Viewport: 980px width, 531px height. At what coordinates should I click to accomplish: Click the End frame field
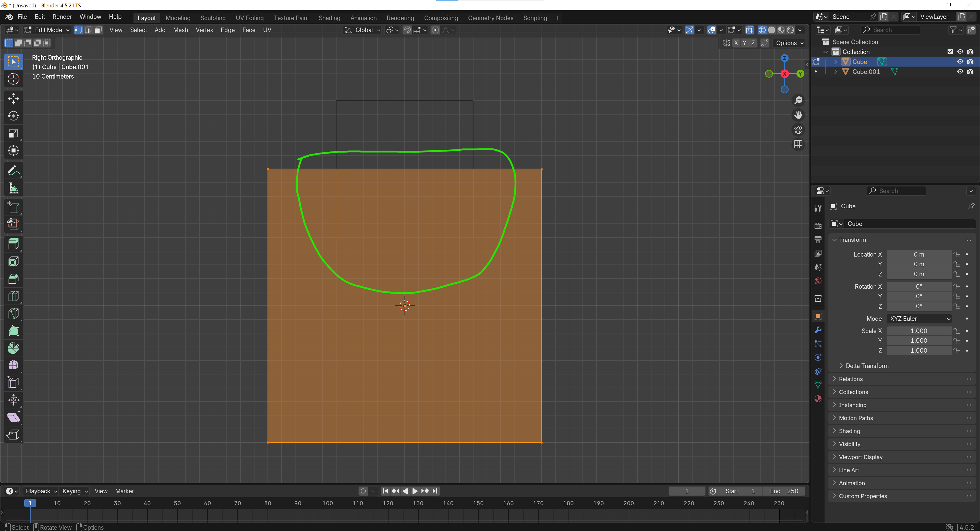point(784,491)
